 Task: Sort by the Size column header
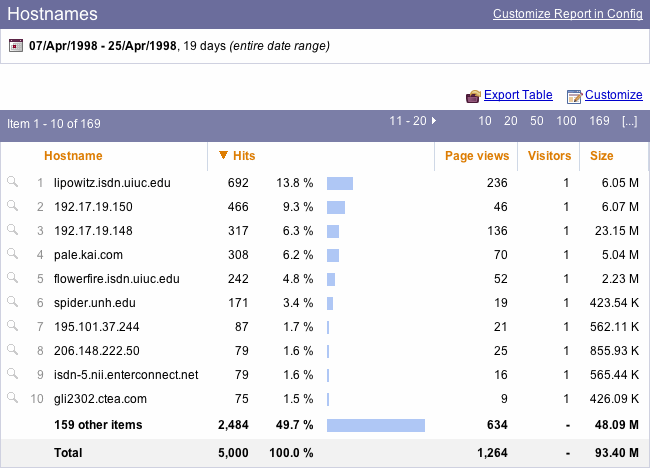click(x=601, y=156)
